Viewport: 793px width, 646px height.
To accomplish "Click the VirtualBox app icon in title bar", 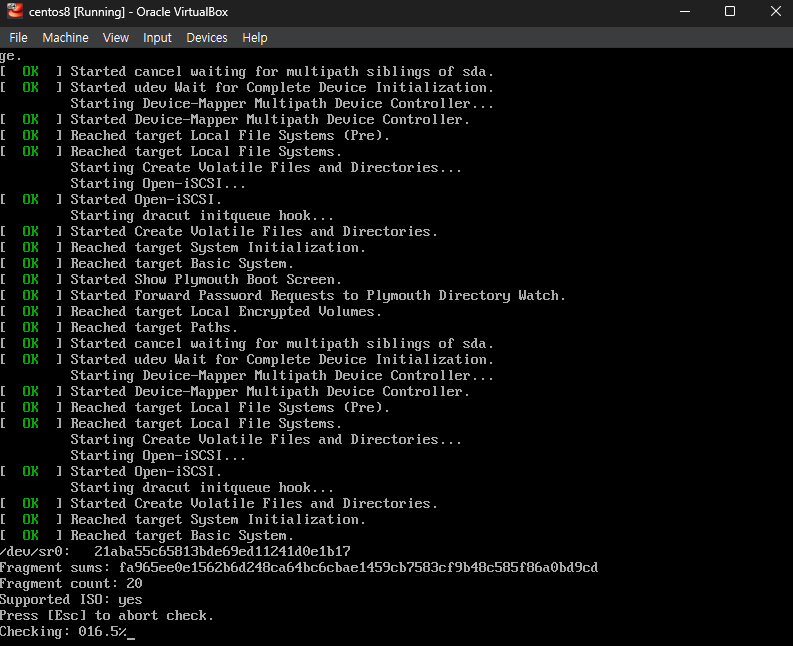I will coord(15,11).
